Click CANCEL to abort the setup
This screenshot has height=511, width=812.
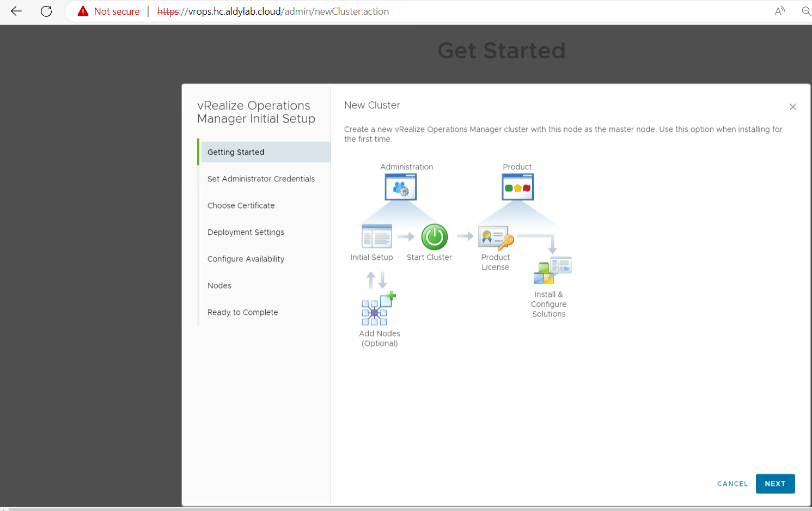point(732,484)
